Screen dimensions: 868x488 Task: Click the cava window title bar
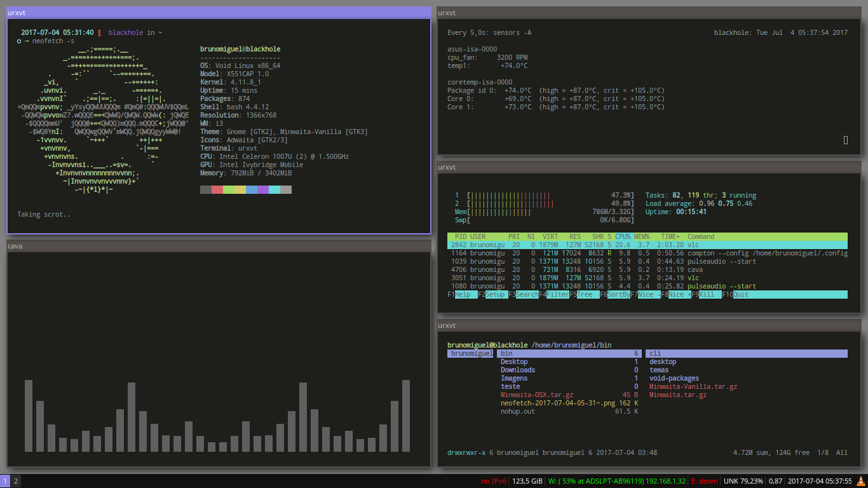(x=219, y=246)
